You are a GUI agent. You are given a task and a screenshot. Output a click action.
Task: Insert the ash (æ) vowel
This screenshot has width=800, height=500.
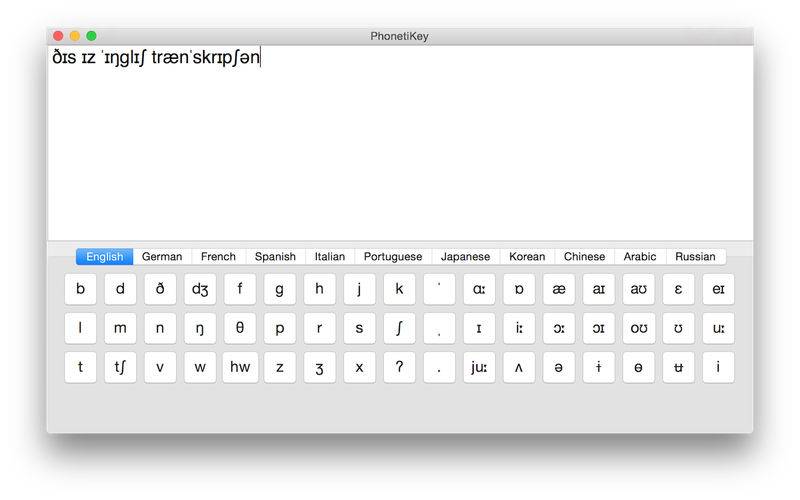pyautogui.click(x=558, y=289)
